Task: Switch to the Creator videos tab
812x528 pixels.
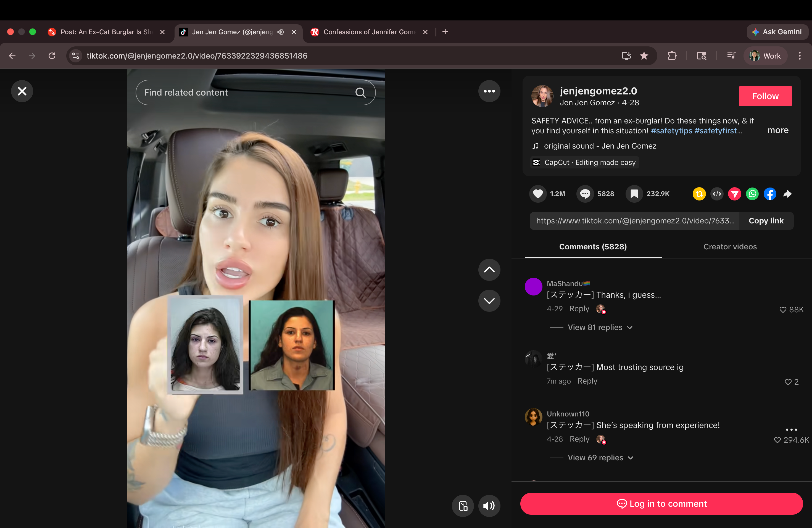Action: pyautogui.click(x=730, y=247)
